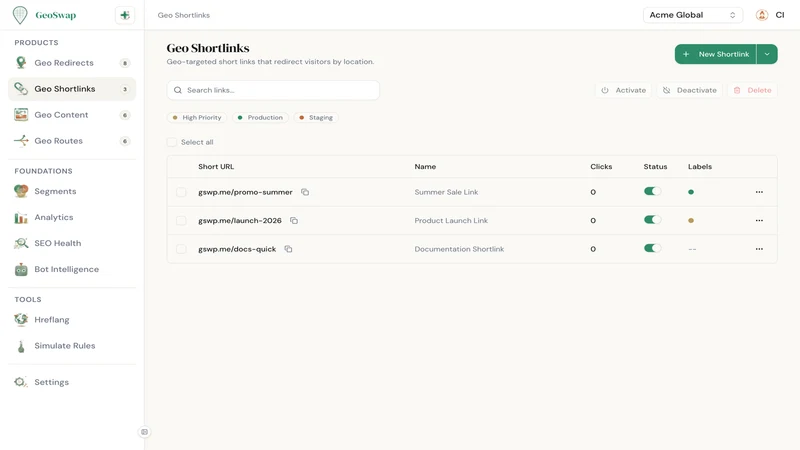
Task: Click the gswp.me/docs-quick short URL
Action: coord(237,249)
